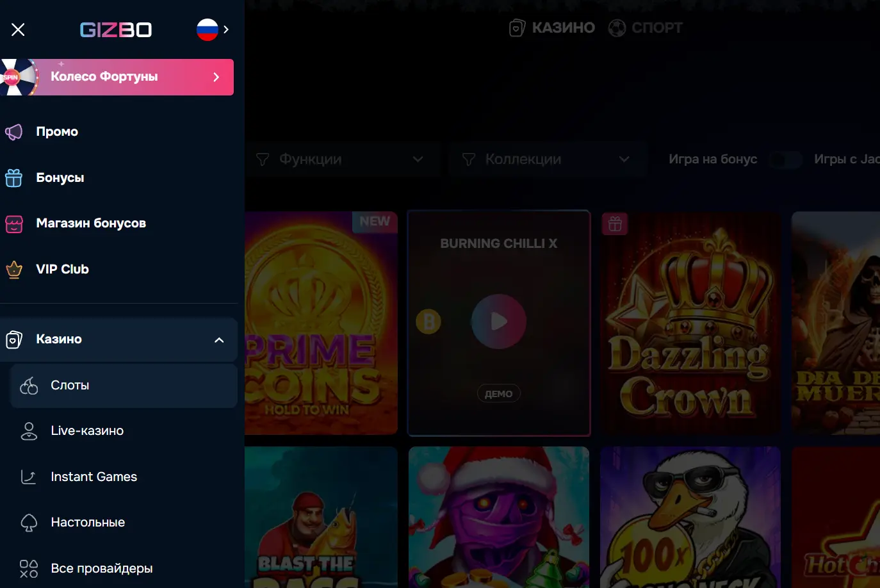Screen dimensions: 880x588
Task: Open Blast the Bass game thumbnail
Action: click(x=321, y=518)
